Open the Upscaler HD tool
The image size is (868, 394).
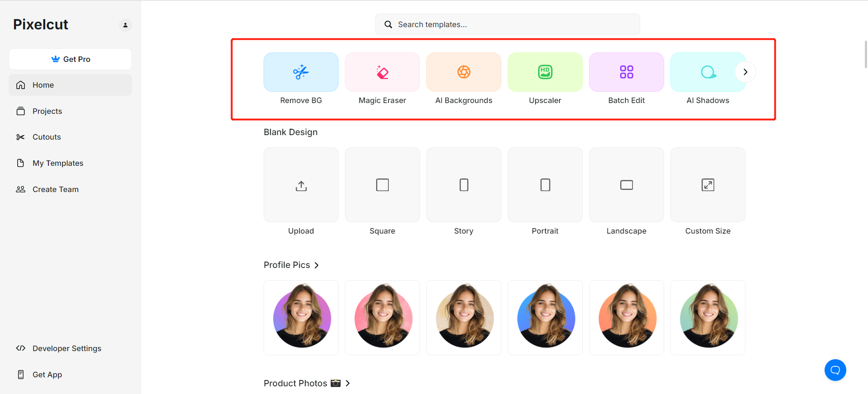[545, 72]
